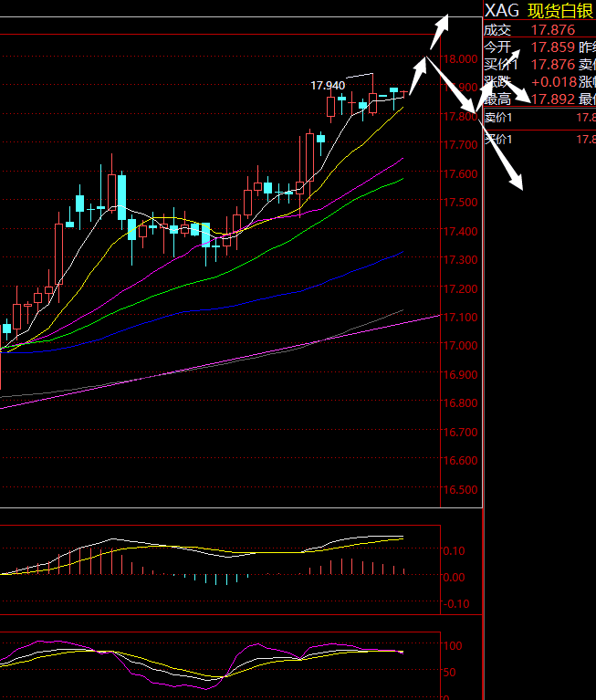Click the XAG symbol code

pos(502,11)
